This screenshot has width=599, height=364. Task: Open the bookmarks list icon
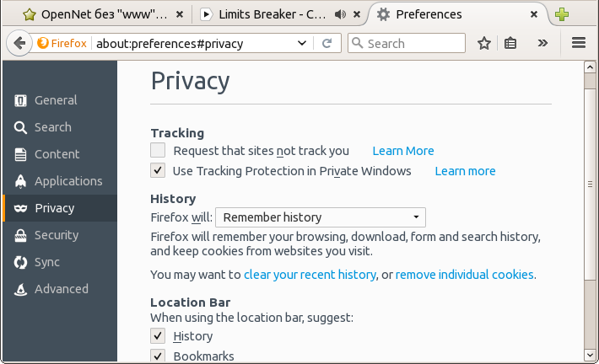510,44
